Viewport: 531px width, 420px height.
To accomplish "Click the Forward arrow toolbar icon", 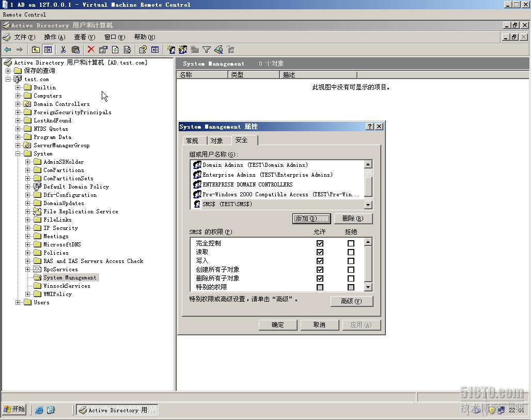I will [20, 50].
